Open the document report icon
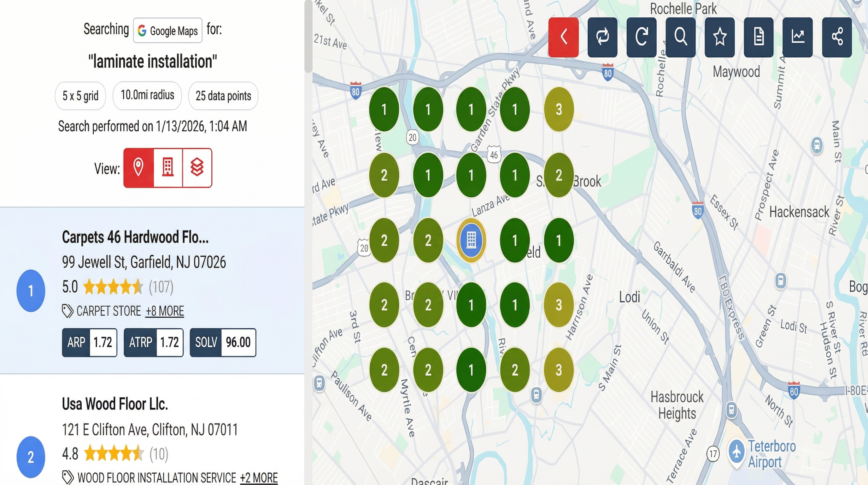The width and height of the screenshot is (868, 485). coord(759,37)
